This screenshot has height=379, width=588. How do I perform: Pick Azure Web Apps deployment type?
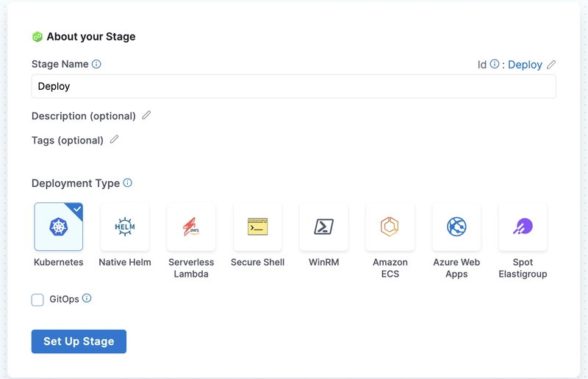[456, 227]
